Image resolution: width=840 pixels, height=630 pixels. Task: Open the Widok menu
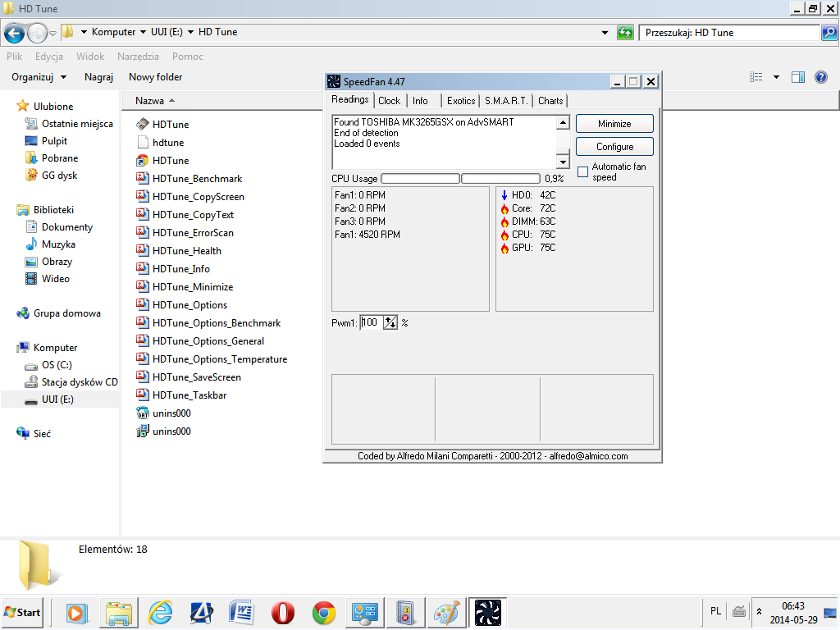[x=90, y=57]
